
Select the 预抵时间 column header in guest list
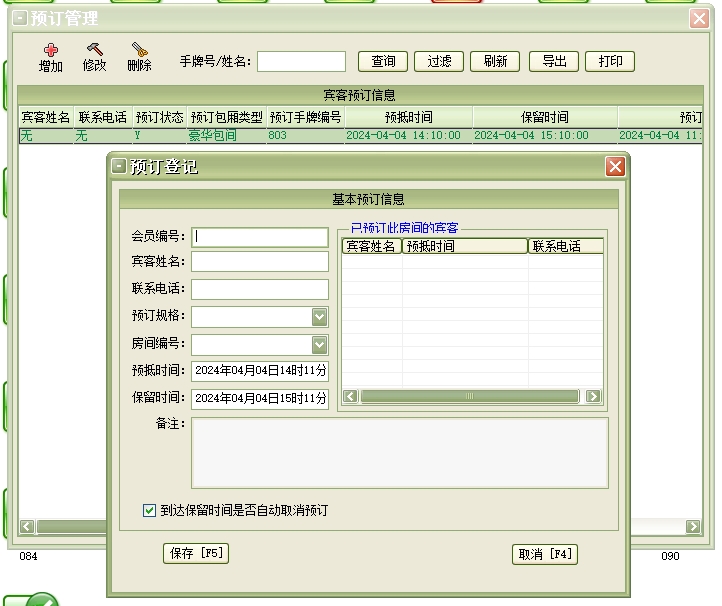pyautogui.click(x=464, y=246)
